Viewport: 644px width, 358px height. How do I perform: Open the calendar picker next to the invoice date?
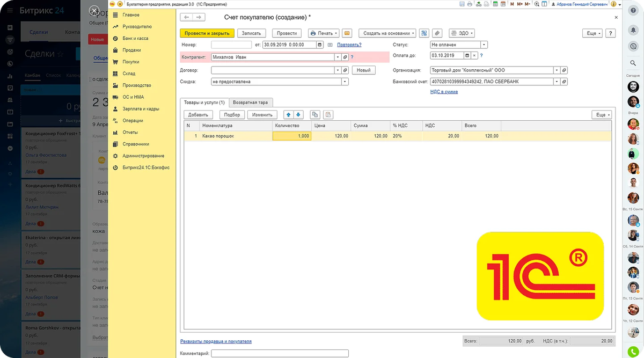point(320,45)
